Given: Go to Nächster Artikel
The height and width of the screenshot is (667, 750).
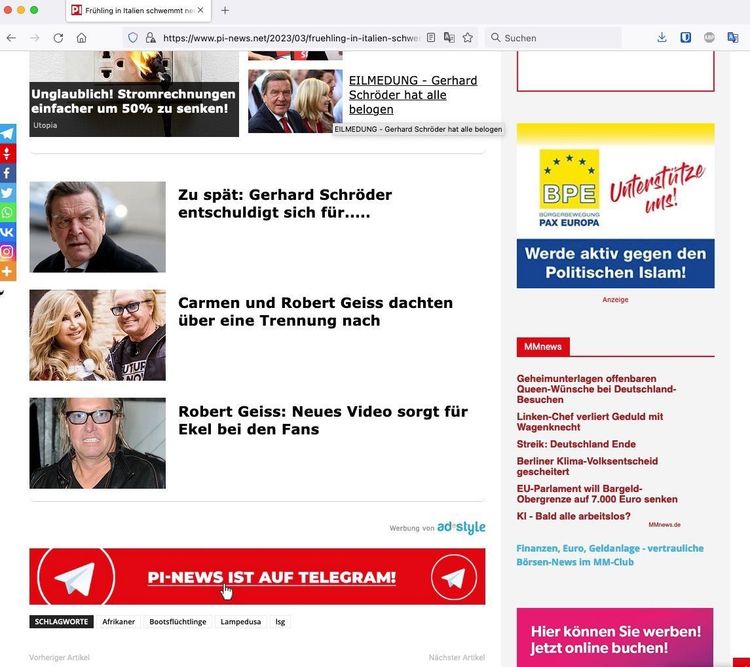Looking at the screenshot, I should [457, 657].
